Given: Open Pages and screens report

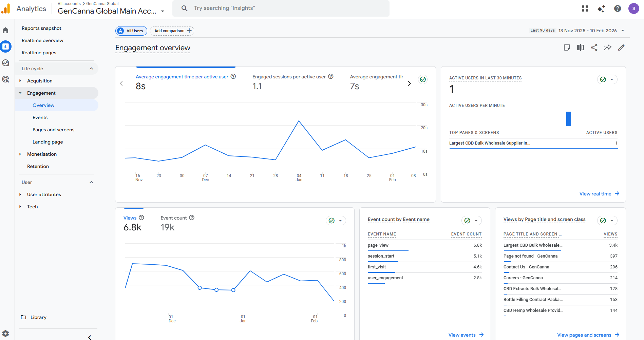Looking at the screenshot, I should (x=53, y=130).
